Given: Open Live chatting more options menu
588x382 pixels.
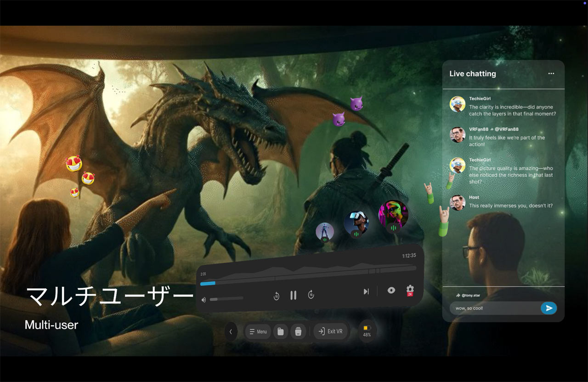Looking at the screenshot, I should coord(551,74).
